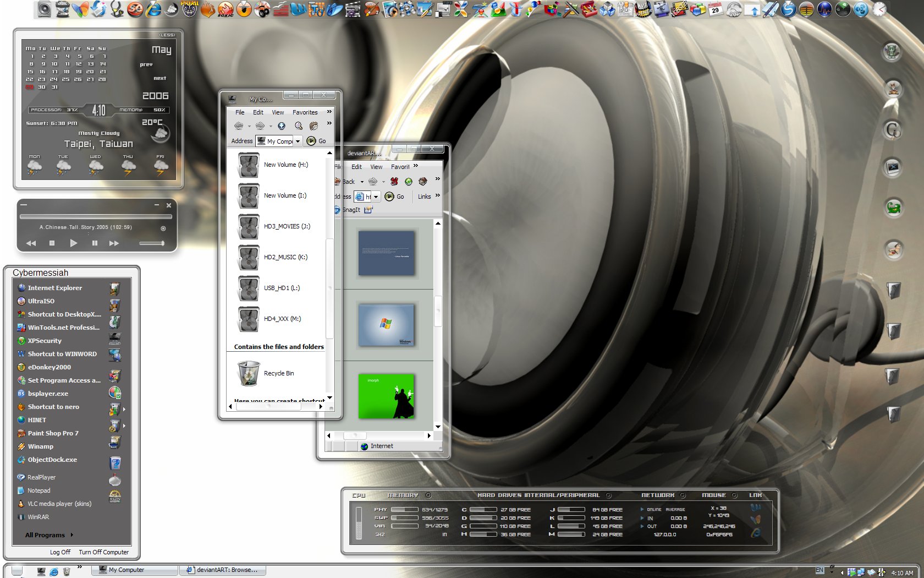This screenshot has height=578, width=924.
Task: Toggle the NETWORK section round button
Action: (683, 495)
